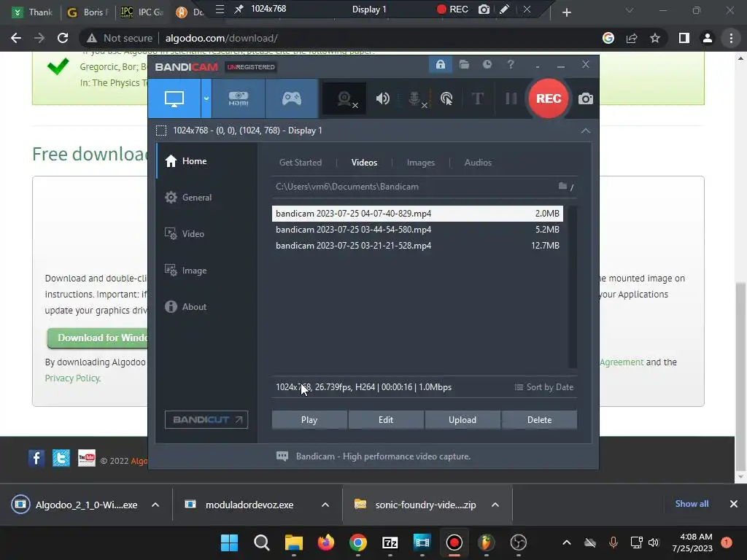
Task: Select HDMI device recording mode
Action: click(239, 98)
